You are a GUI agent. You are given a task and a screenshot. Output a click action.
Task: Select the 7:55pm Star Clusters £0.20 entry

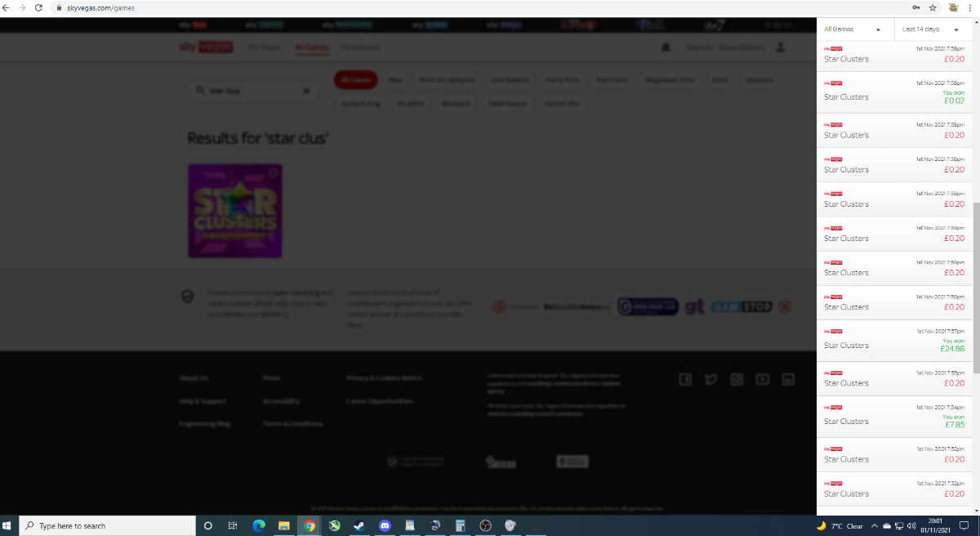(893, 377)
